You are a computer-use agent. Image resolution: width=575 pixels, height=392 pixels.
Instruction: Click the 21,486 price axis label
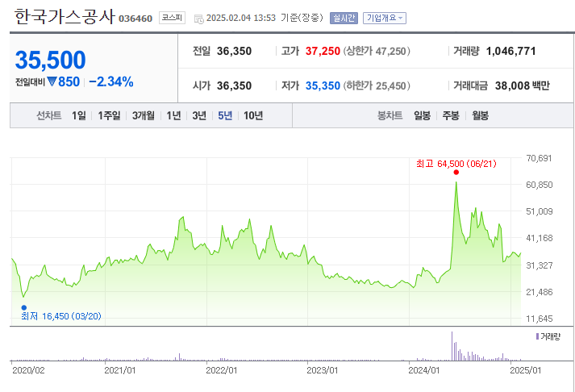point(539,292)
